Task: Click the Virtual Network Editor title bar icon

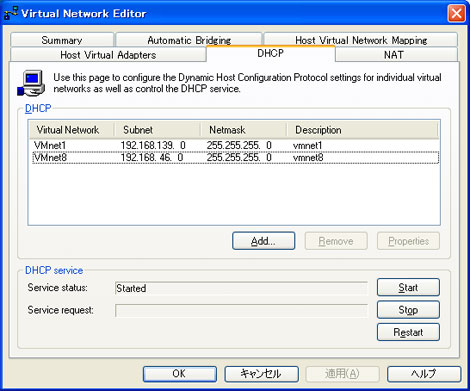Action: click(x=11, y=13)
